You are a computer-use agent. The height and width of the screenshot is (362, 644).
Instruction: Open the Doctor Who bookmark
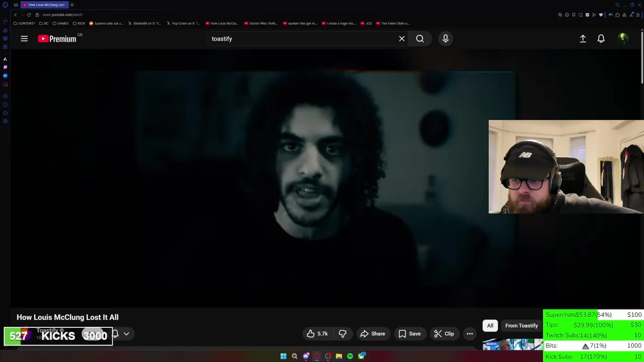tap(261, 23)
